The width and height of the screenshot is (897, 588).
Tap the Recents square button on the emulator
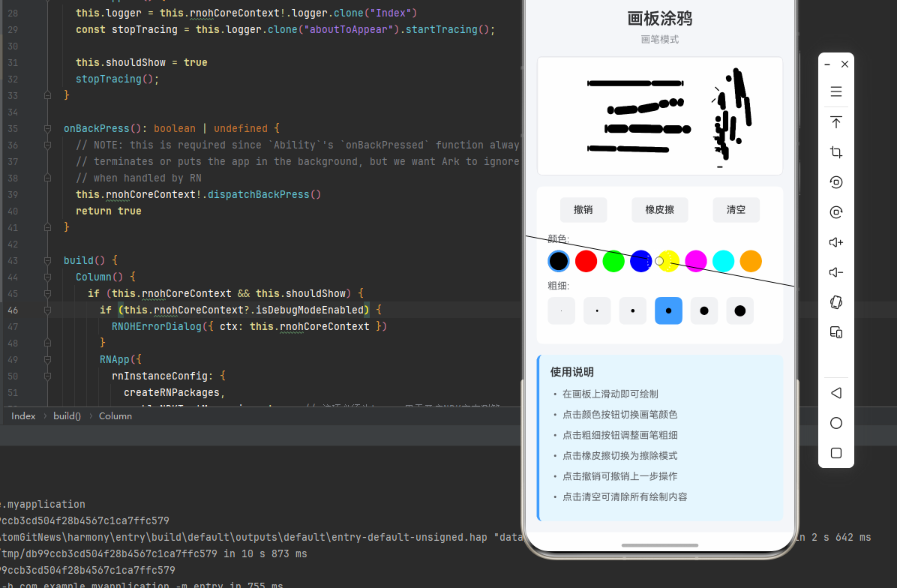(835, 453)
